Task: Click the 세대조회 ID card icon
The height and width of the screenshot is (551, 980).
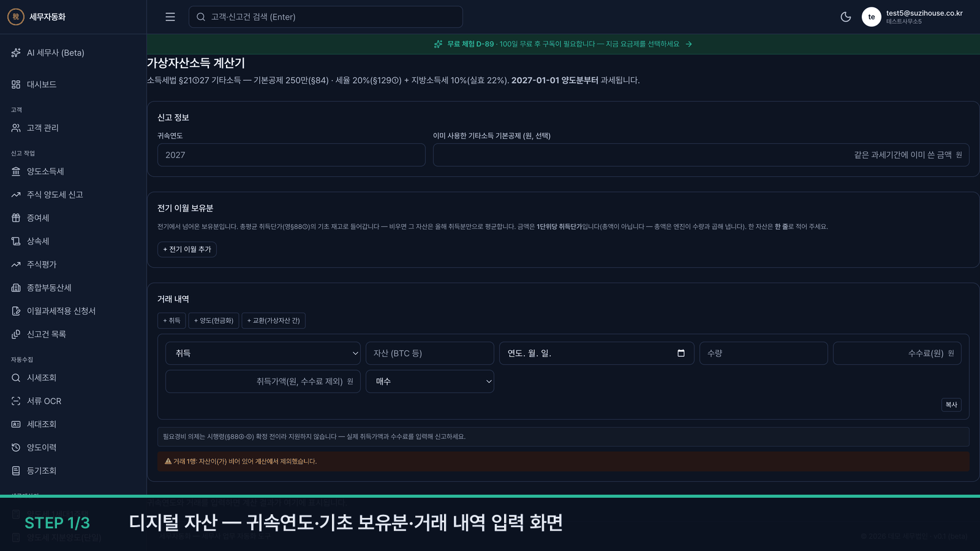Action: (x=16, y=424)
